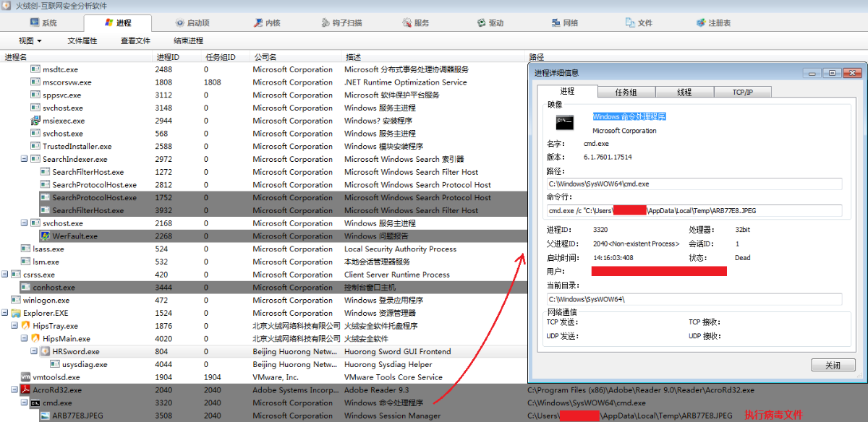Viewport: 868px width, 422px height.
Task: Click the ARB77E8.JPEG process icon
Action: pyautogui.click(x=46, y=416)
